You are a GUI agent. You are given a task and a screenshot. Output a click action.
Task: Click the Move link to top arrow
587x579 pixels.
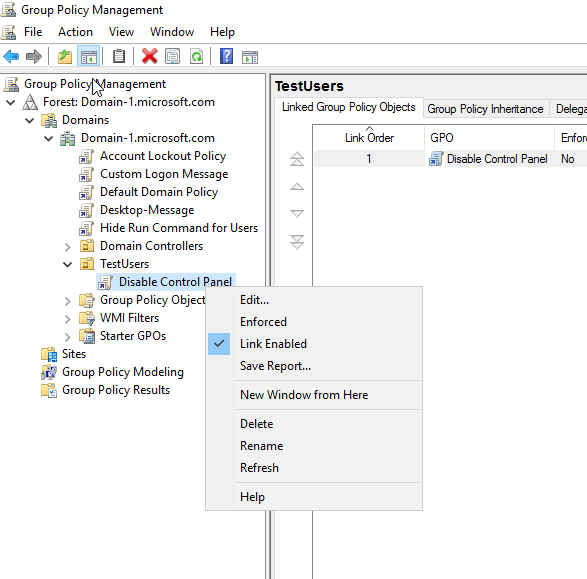[297, 159]
